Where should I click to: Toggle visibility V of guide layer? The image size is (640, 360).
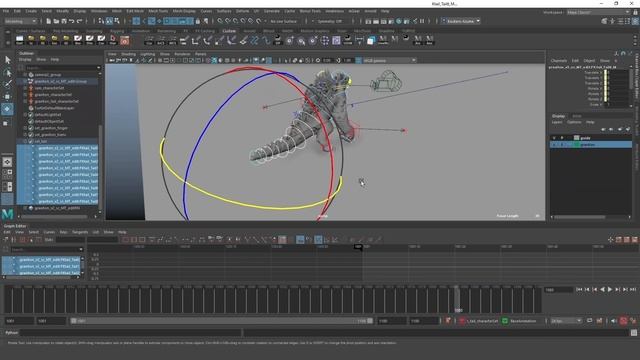554,138
